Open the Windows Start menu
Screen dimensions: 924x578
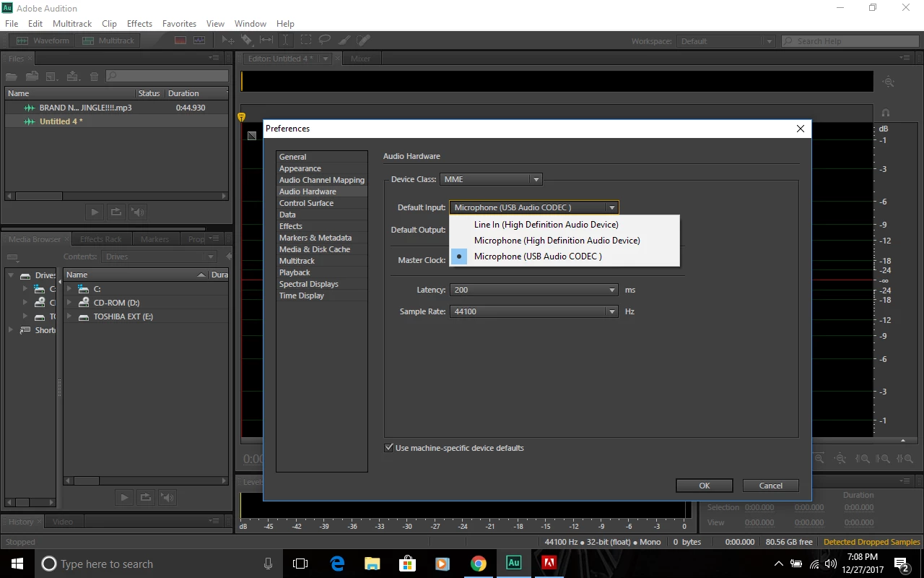click(17, 564)
